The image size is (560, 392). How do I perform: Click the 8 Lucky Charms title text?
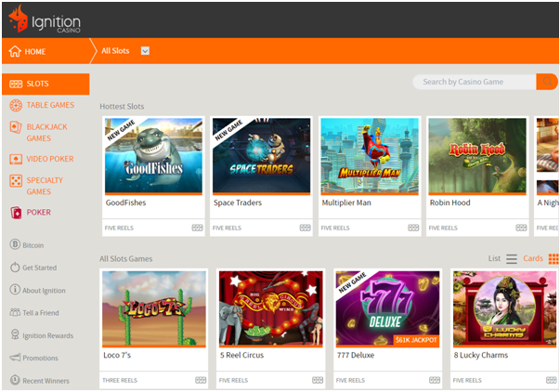click(481, 355)
